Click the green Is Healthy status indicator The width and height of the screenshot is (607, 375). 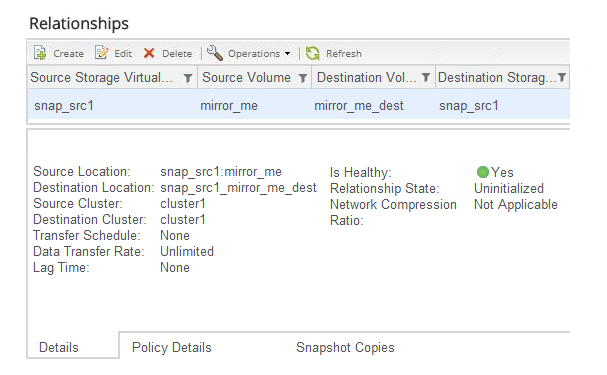tap(483, 172)
